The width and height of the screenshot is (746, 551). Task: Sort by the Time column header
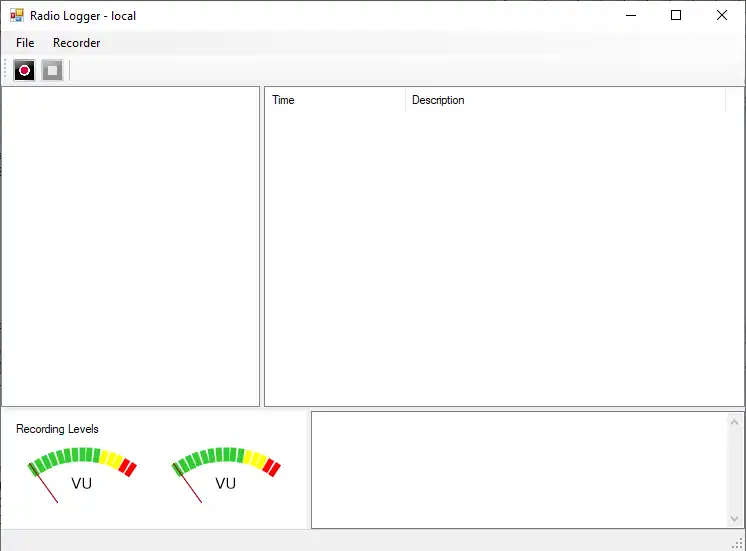[x=335, y=100]
